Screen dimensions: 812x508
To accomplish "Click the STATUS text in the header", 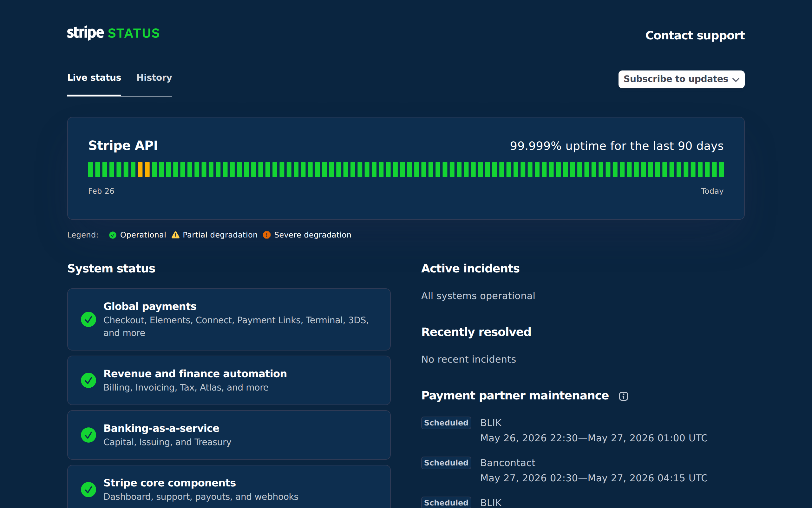I will pyautogui.click(x=134, y=33).
